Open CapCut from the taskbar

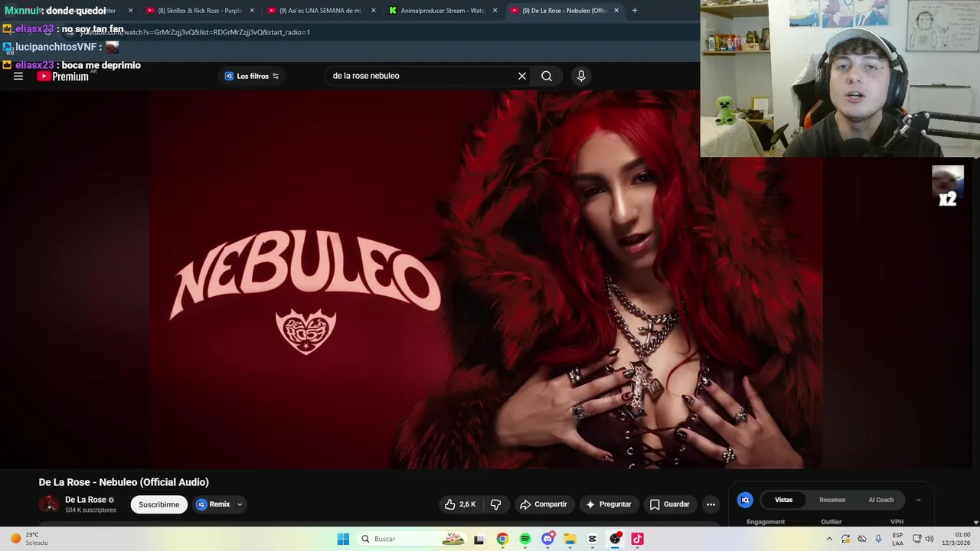593,539
